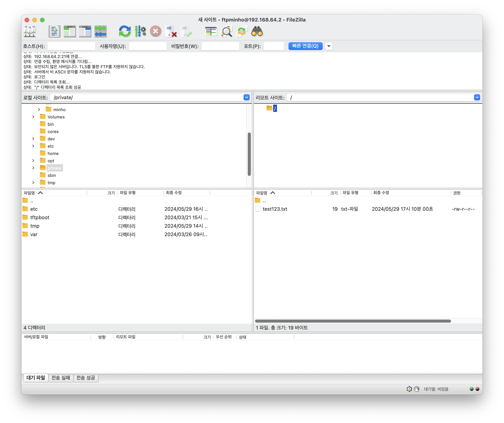The height and width of the screenshot is (423, 504).
Task: Click the disconnect from server icon
Action: 171,32
